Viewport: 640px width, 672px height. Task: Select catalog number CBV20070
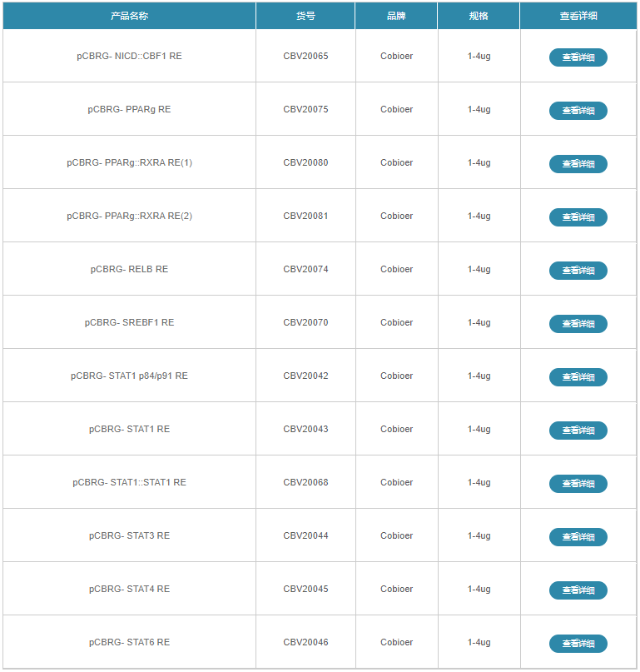pos(305,323)
